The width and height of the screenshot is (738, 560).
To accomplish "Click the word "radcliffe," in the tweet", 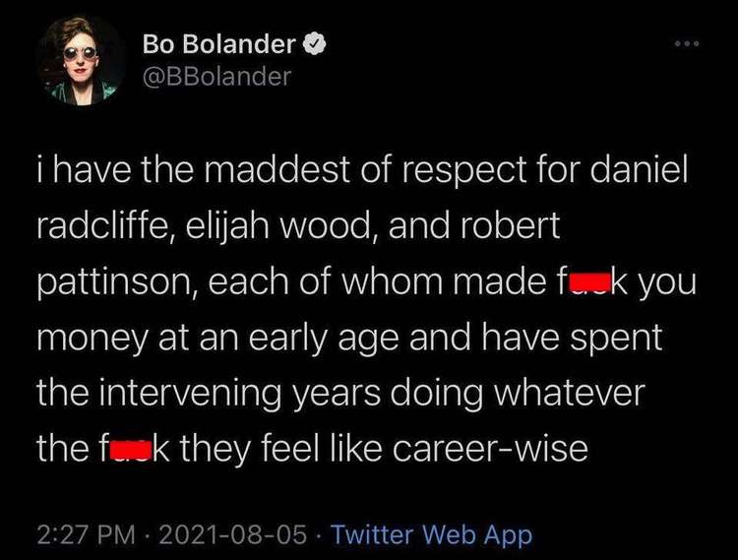I will tap(107, 225).
